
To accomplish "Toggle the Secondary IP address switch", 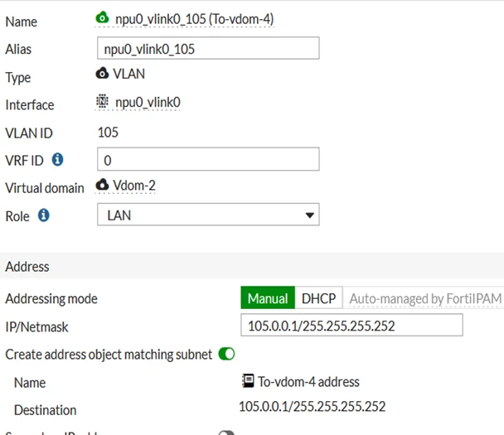I will 226,433.
